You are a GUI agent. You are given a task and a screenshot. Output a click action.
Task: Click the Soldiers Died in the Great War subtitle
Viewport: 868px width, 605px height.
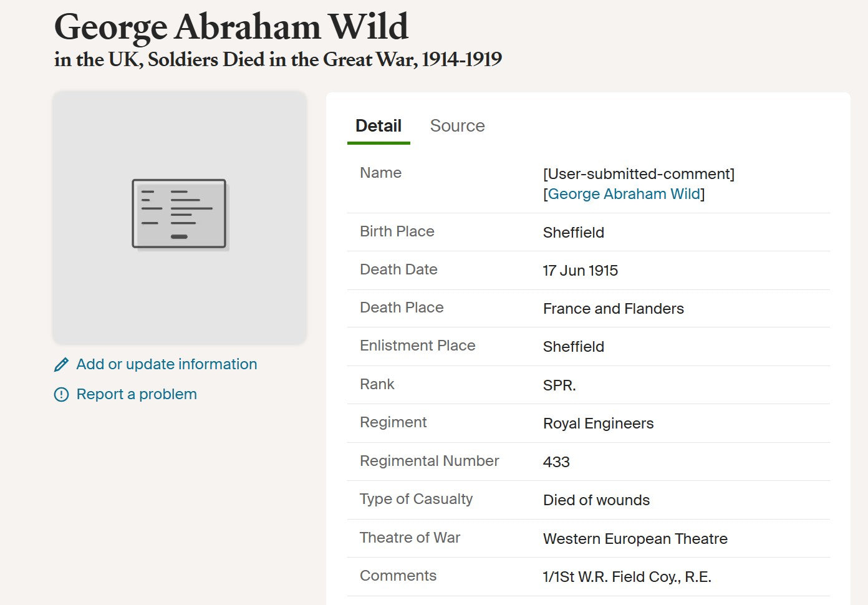click(x=278, y=60)
